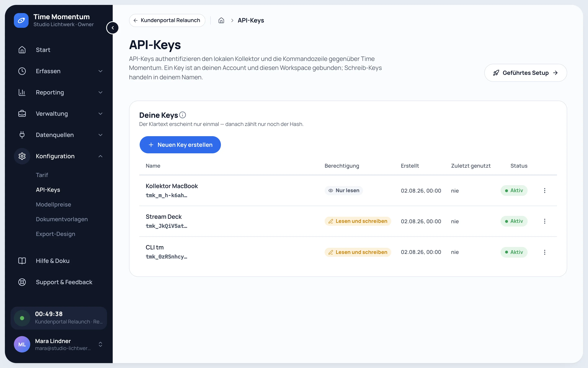Open info tooltip next to Deine Keys
The image size is (588, 368).
click(x=183, y=115)
